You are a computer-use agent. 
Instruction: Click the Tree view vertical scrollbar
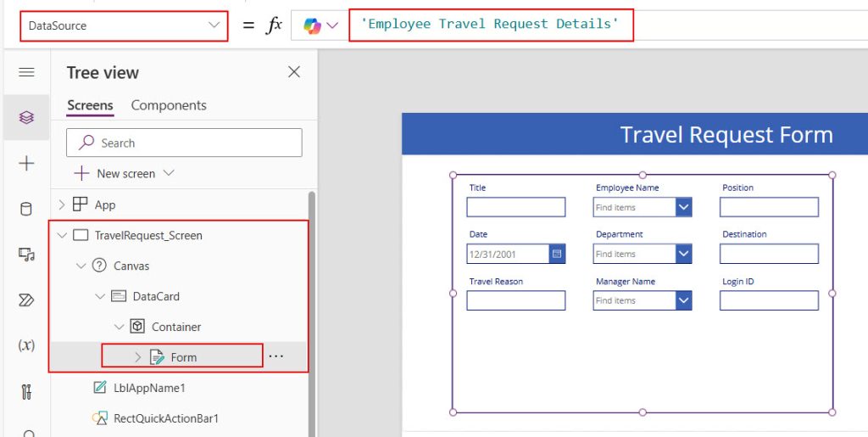(x=311, y=314)
